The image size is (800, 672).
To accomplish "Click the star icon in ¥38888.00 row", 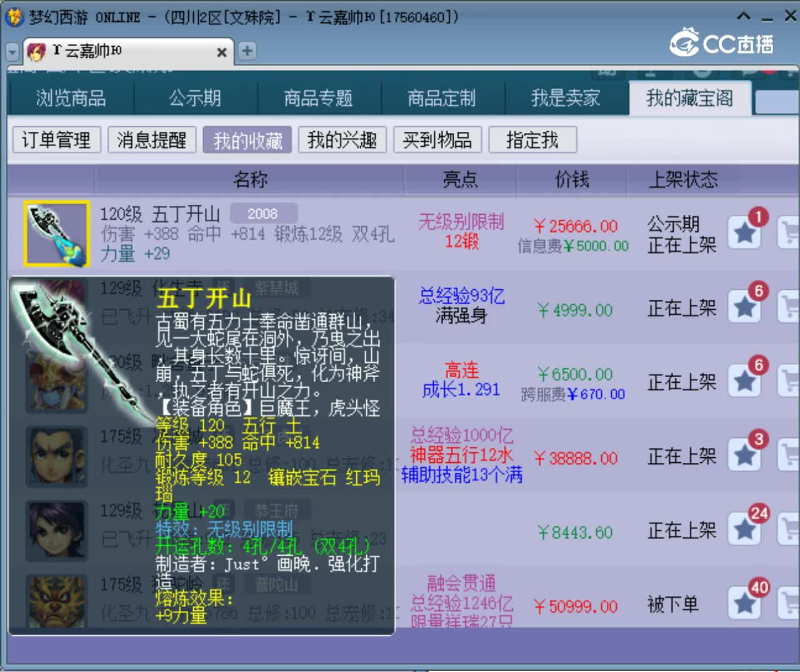I will tap(744, 455).
